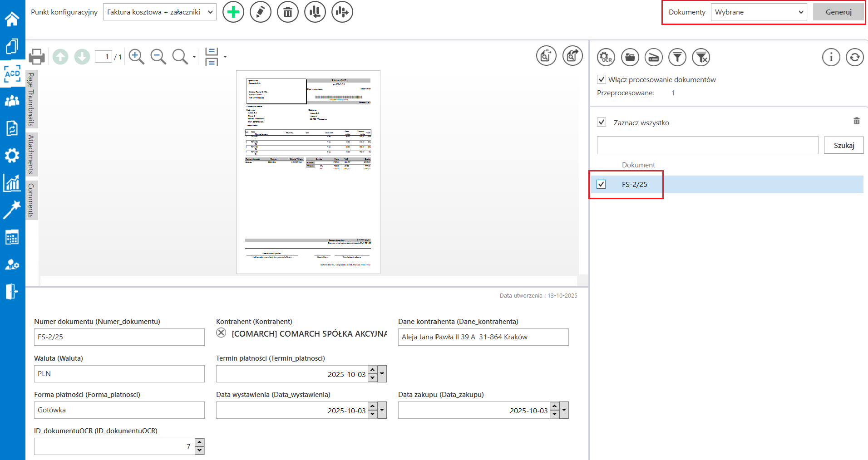Show information with the info icon
This screenshot has height=460, width=868.
coord(831,57)
